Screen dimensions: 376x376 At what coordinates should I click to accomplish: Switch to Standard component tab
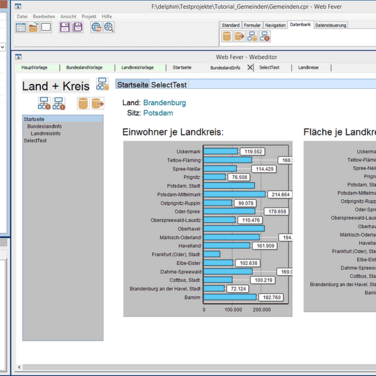[231, 25]
